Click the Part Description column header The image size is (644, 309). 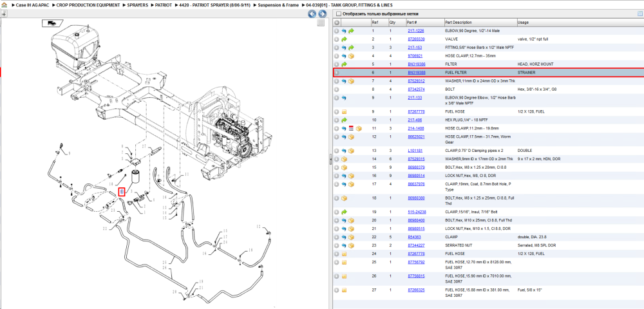coord(480,22)
